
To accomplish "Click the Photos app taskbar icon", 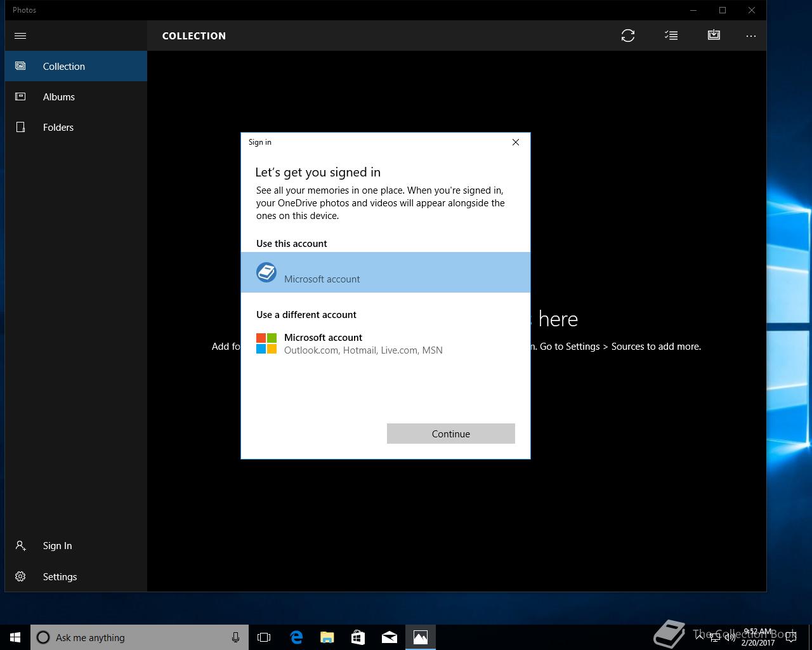I will (421, 637).
